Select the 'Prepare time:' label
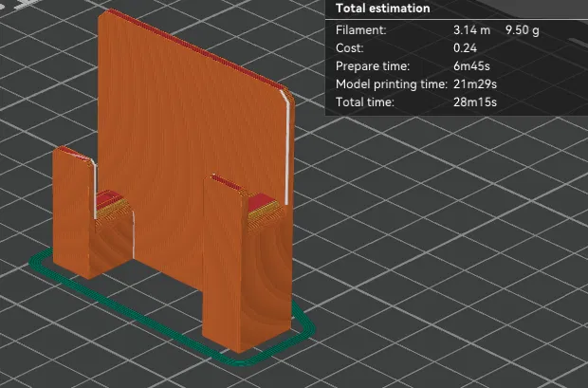Screen dimensions: 588x388 point(373,66)
